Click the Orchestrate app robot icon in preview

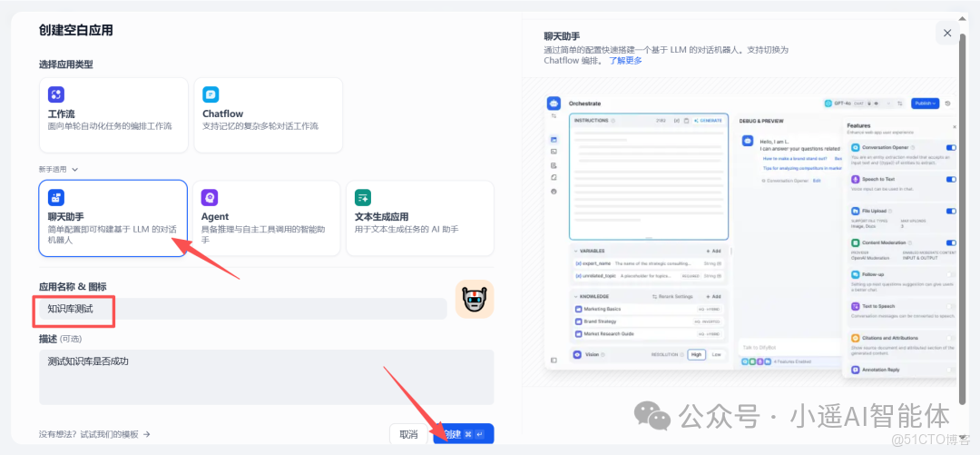554,104
